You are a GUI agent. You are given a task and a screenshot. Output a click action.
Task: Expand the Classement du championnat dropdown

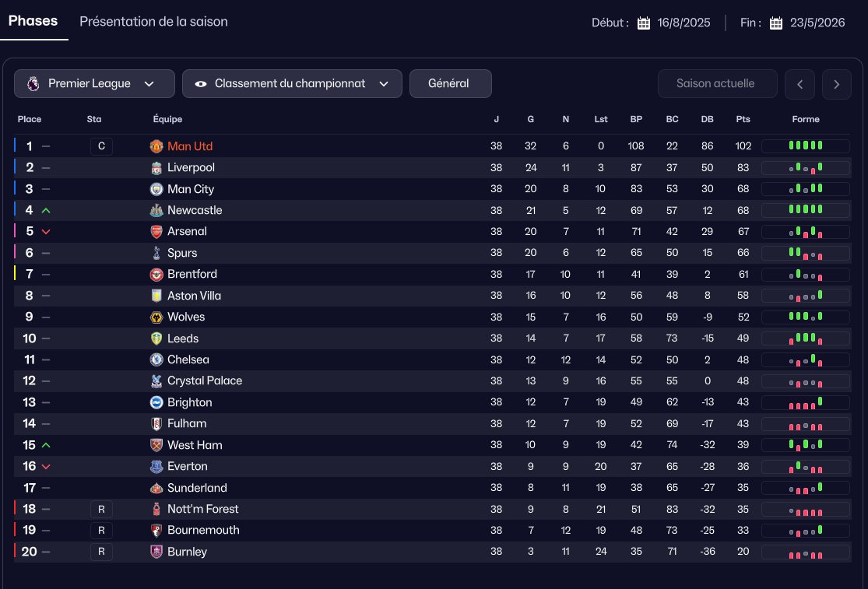click(x=292, y=84)
